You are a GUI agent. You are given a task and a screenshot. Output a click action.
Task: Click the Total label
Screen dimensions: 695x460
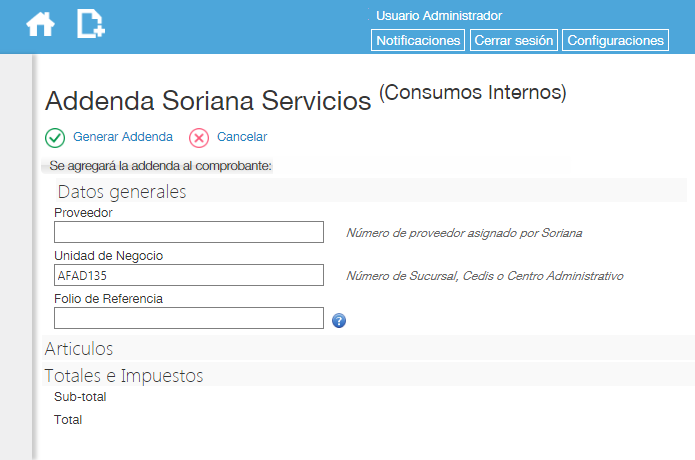[68, 420]
